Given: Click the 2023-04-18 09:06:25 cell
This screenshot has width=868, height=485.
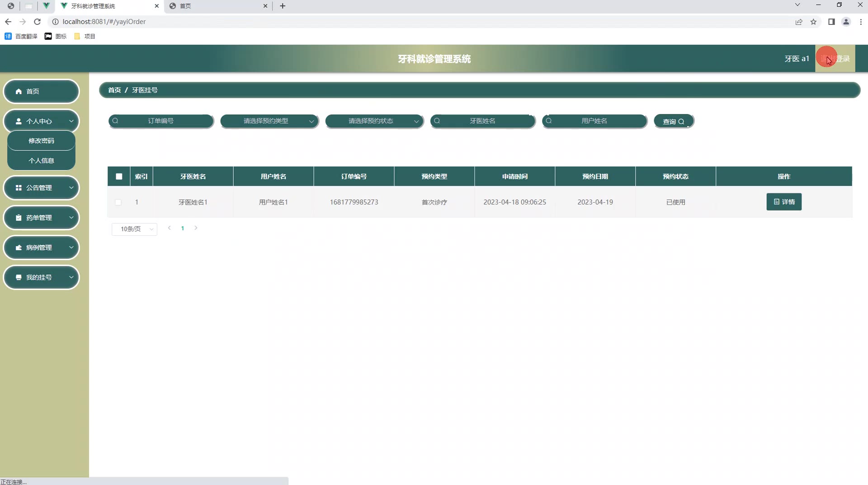Looking at the screenshot, I should tap(515, 202).
